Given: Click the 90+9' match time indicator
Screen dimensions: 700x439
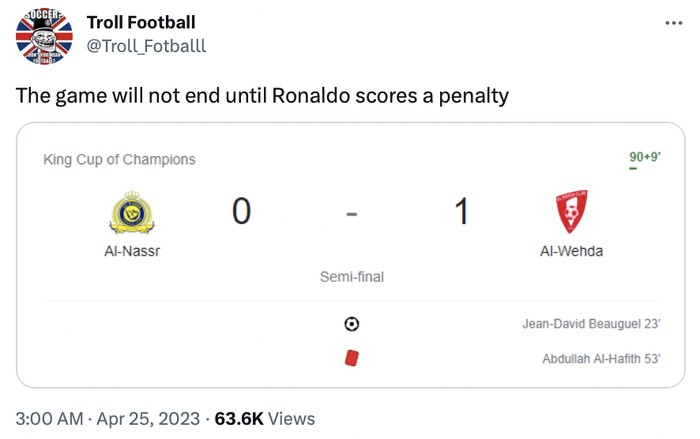Looking at the screenshot, I should pos(644,157).
